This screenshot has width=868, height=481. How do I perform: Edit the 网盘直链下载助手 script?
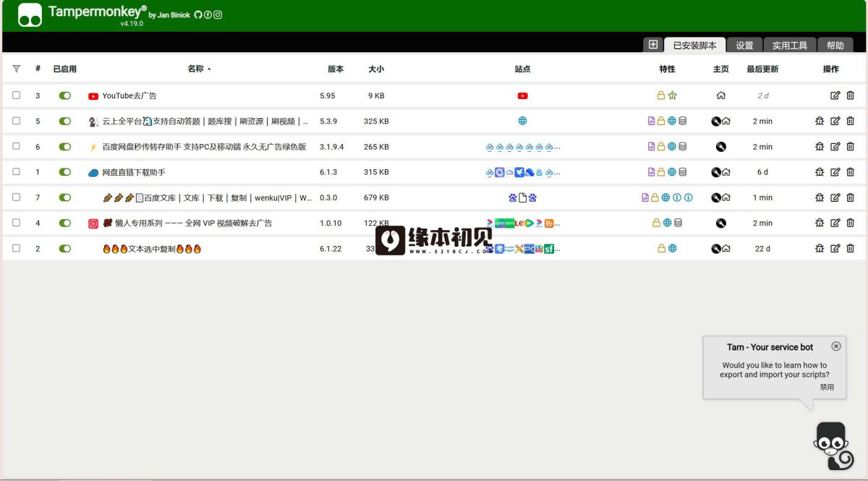[x=835, y=172]
